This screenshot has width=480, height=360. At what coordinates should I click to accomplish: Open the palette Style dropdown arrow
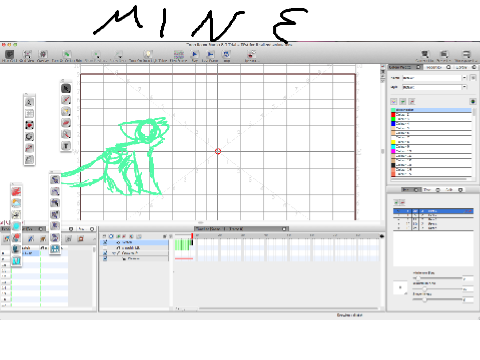[464, 87]
